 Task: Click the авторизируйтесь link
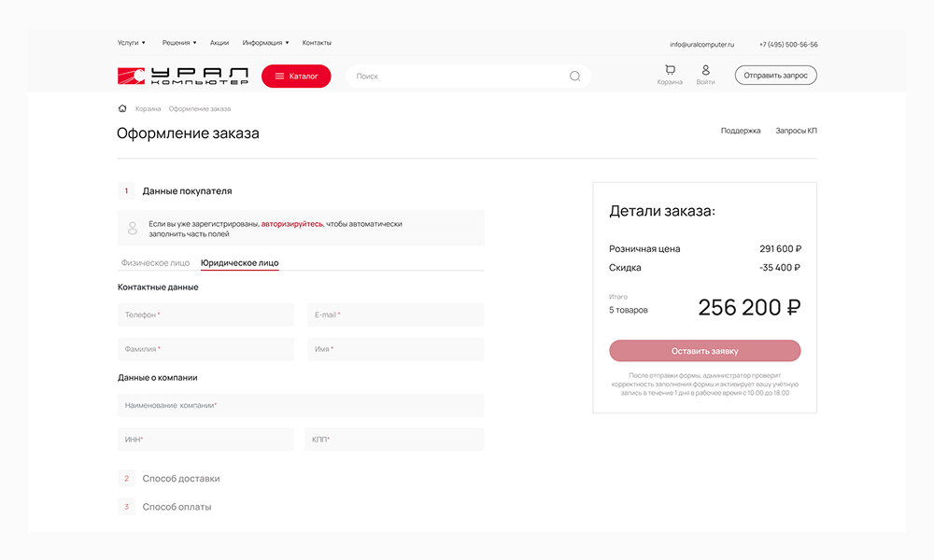(291, 224)
